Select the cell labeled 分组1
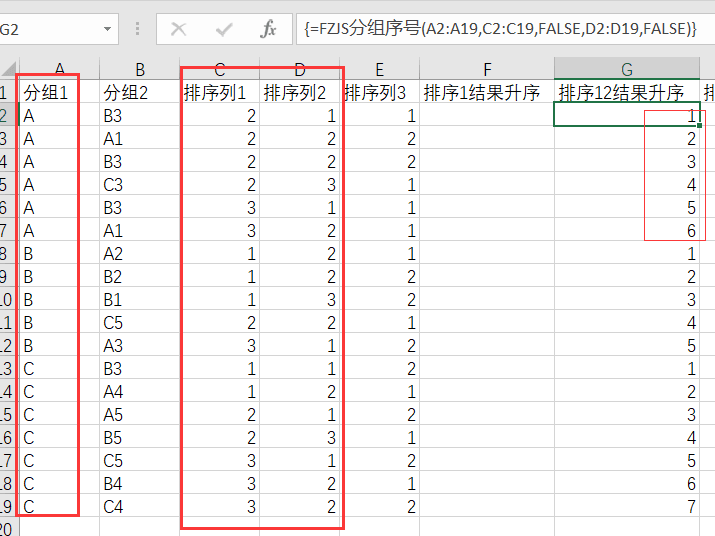Viewport: 715px width, 536px height. pos(59,93)
